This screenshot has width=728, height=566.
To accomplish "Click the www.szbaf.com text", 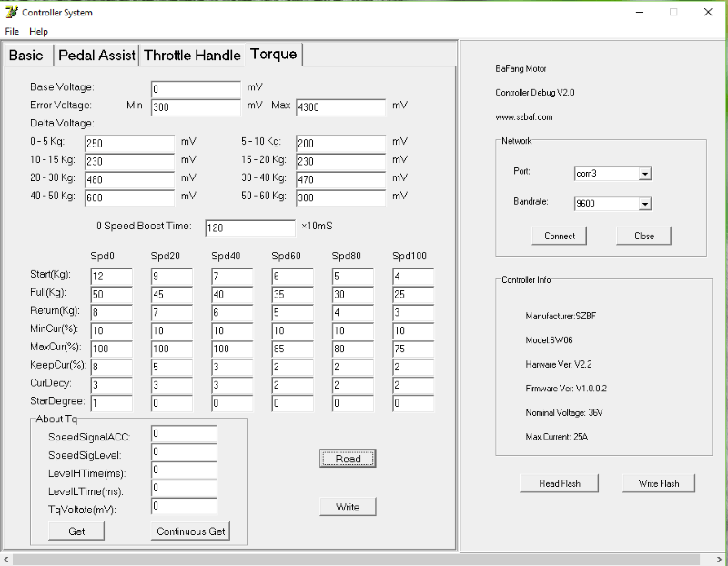I will [524, 117].
